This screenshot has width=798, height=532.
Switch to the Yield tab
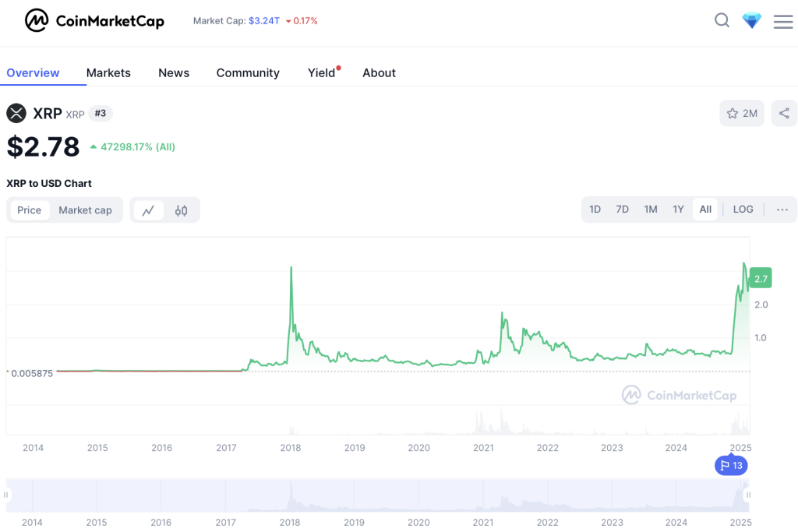coord(321,72)
